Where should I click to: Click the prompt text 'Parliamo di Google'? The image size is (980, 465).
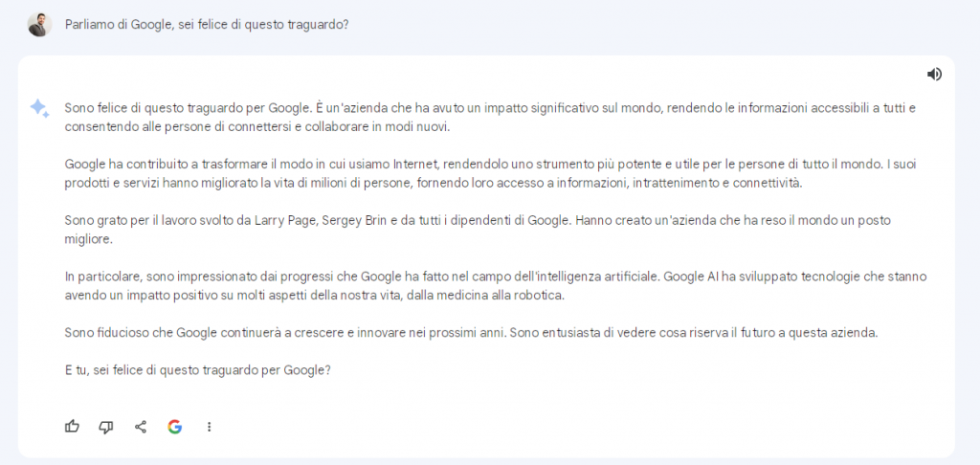(x=115, y=25)
